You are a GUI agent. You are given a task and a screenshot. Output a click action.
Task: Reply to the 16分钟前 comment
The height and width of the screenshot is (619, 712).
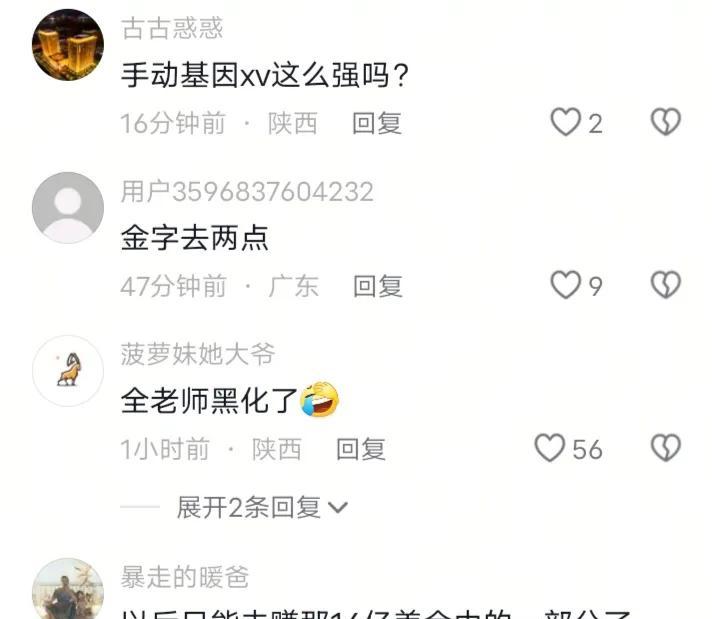tap(377, 123)
